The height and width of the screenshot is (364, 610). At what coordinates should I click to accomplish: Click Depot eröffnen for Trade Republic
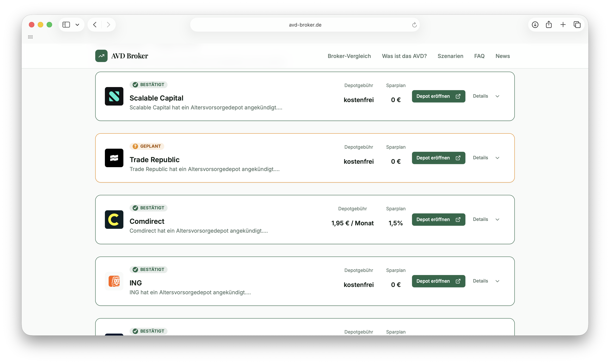pos(438,158)
